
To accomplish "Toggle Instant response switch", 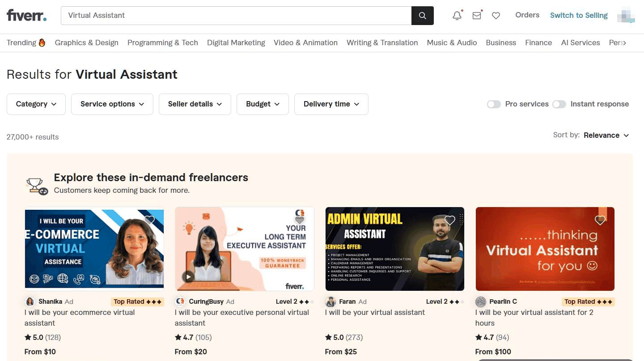I will click(559, 104).
